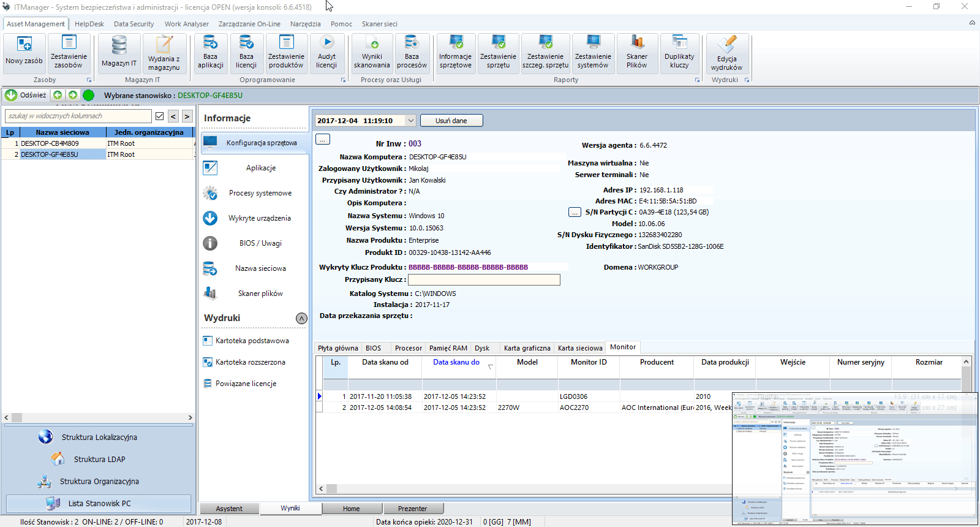Go forward with the right green arrow
980x527 pixels.
(73, 95)
